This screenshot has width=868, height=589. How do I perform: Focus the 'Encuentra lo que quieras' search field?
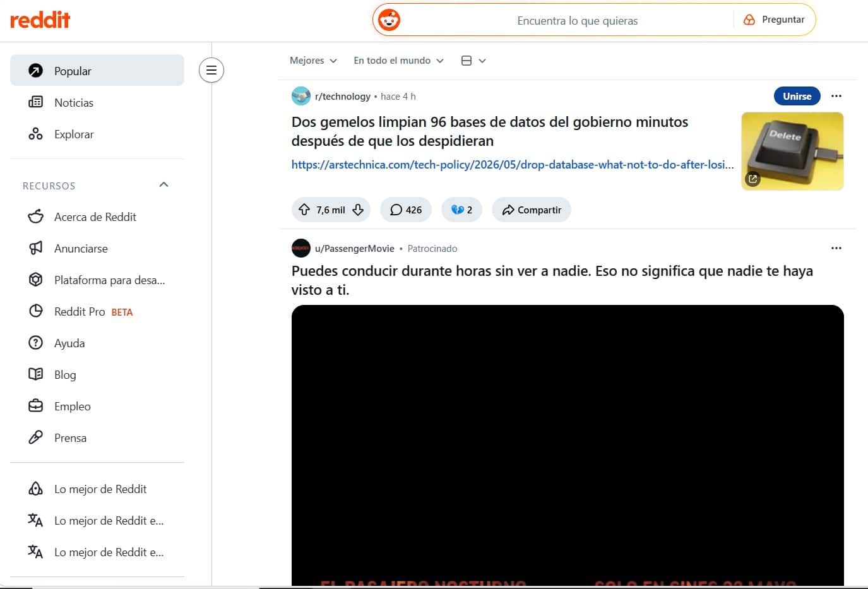[x=577, y=21]
